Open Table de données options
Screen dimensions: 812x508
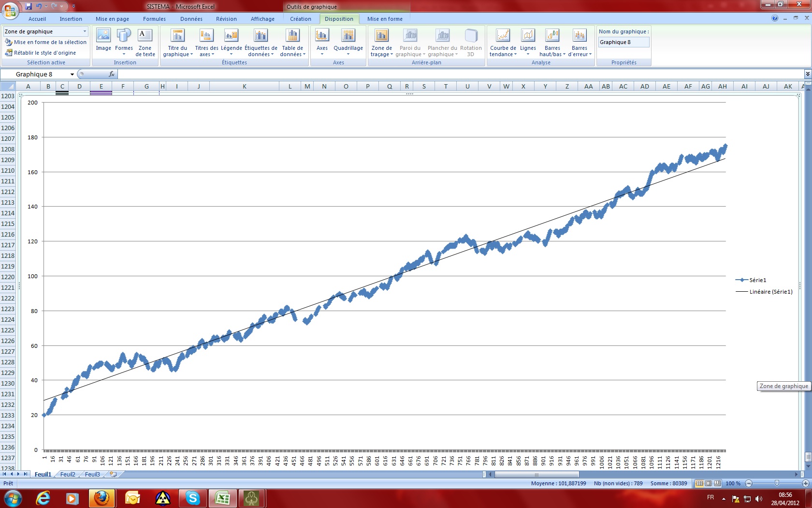[292, 43]
